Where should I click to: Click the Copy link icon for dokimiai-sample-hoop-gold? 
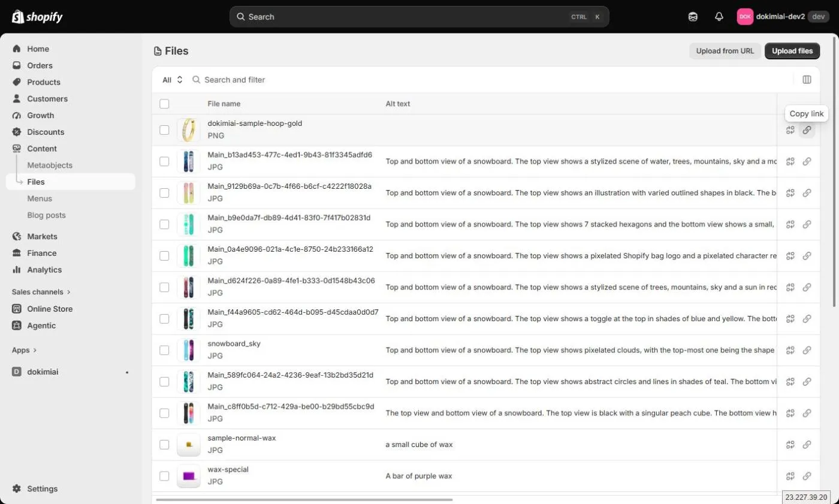click(807, 130)
